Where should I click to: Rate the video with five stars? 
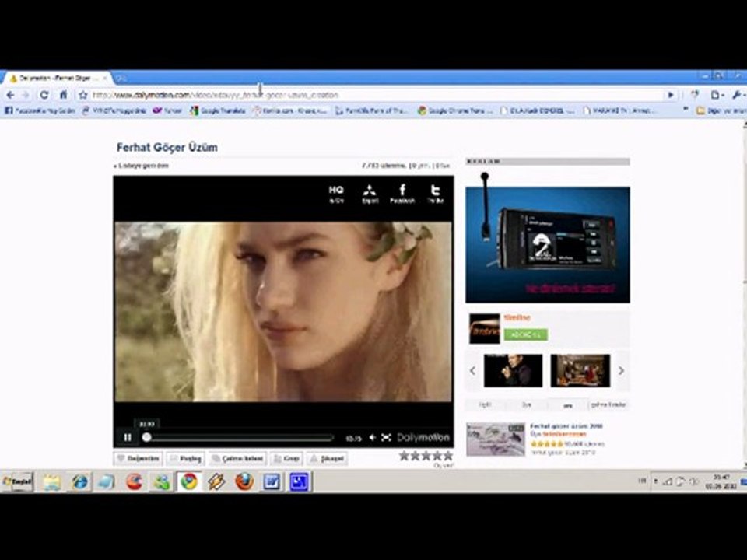tap(448, 456)
